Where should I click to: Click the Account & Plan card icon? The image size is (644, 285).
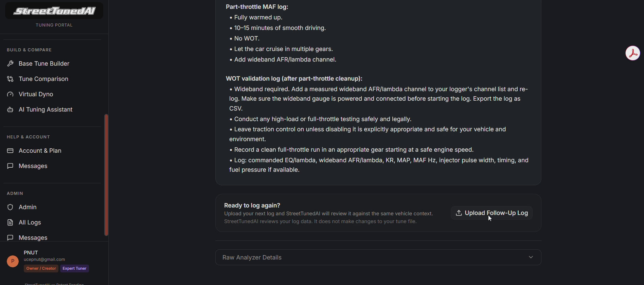(x=11, y=151)
